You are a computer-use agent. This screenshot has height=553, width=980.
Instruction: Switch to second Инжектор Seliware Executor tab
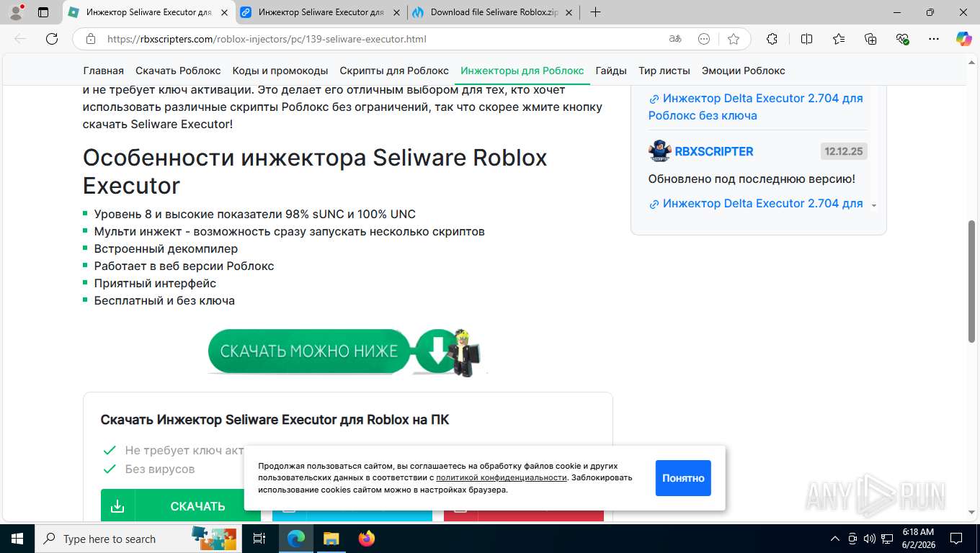tap(321, 12)
